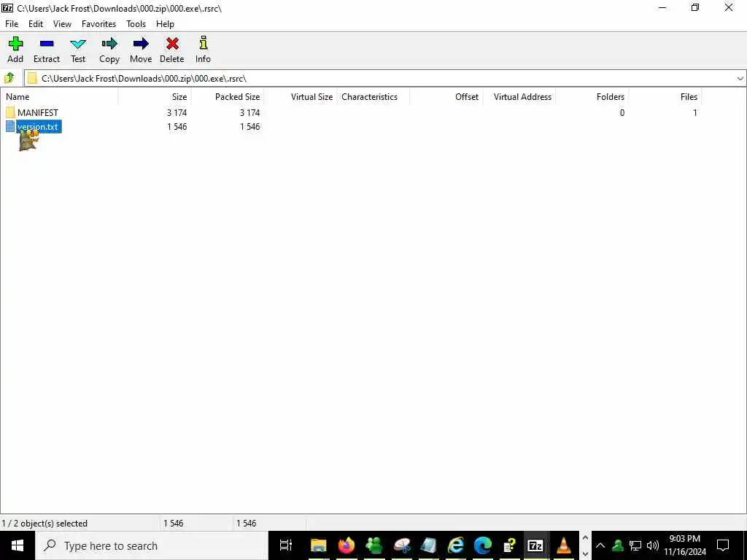Open the Tools menu
The image size is (747, 560).
pyautogui.click(x=136, y=24)
